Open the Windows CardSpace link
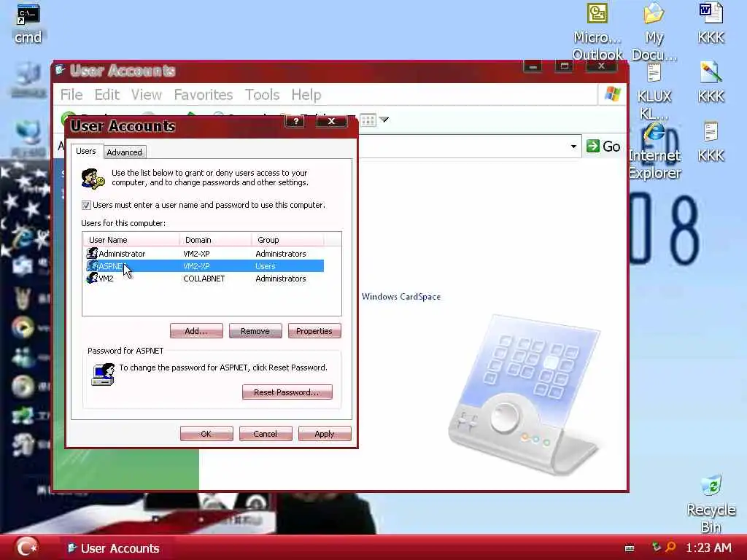The image size is (747, 560). [x=401, y=297]
